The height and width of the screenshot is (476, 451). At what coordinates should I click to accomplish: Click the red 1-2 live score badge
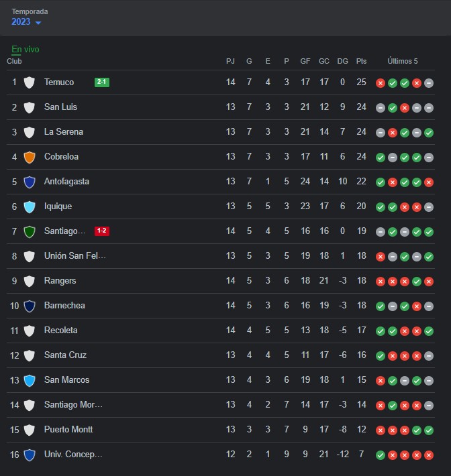coord(102,231)
